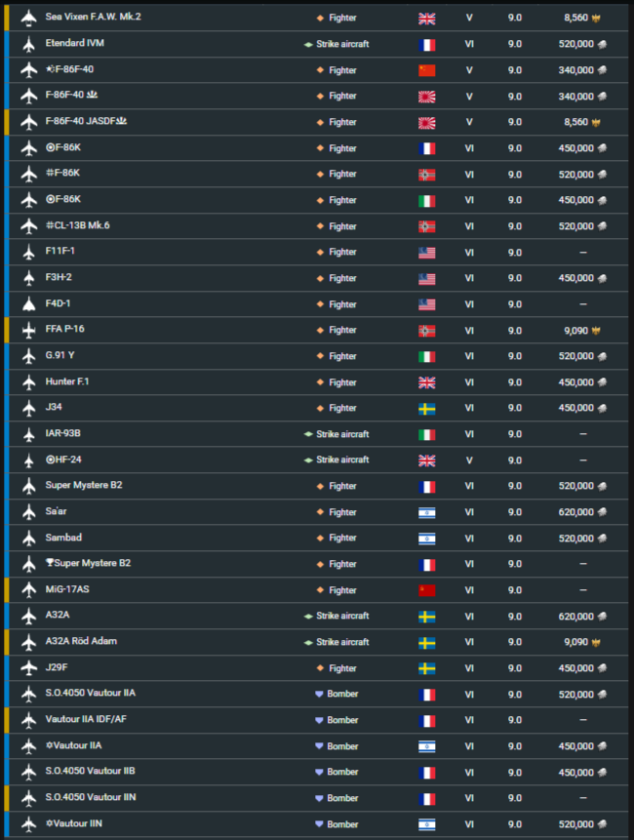The image size is (634, 840).
Task: Click the strike aircraft icon for Etendard IVM
Action: (308, 45)
